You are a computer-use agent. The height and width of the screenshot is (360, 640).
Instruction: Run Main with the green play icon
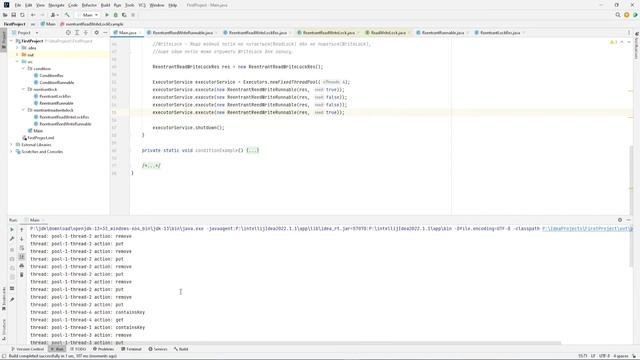[x=107, y=15]
